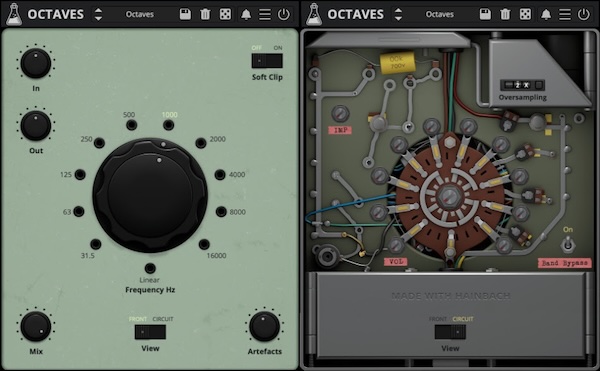
Task: Click the IMP trimmer screw in circuit view
Action: click(x=340, y=114)
